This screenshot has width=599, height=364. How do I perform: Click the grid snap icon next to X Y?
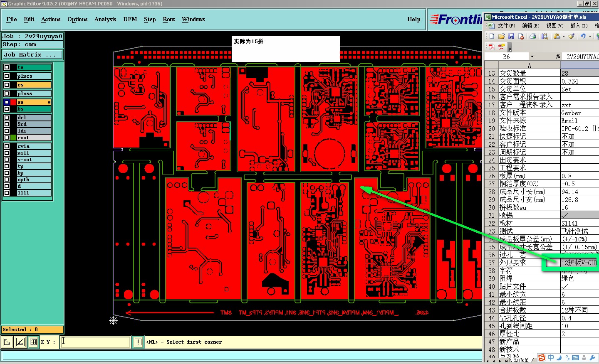pos(33,342)
